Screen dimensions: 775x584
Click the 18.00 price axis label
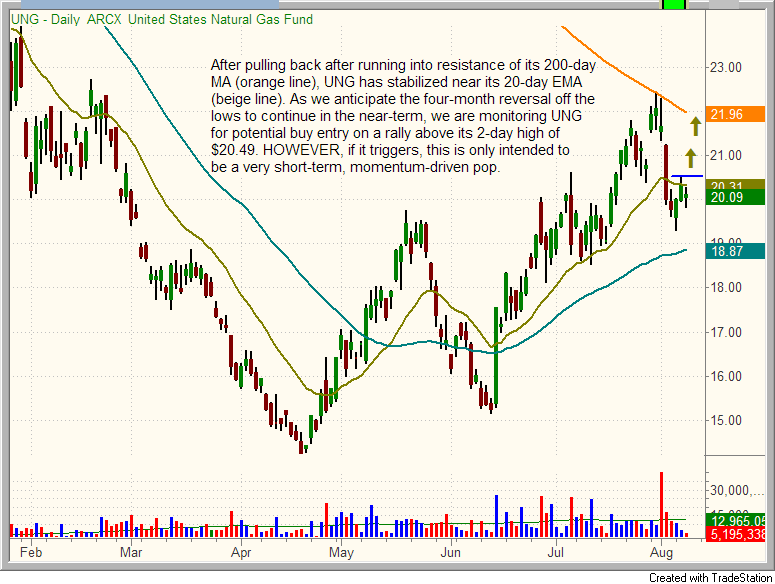(726, 288)
